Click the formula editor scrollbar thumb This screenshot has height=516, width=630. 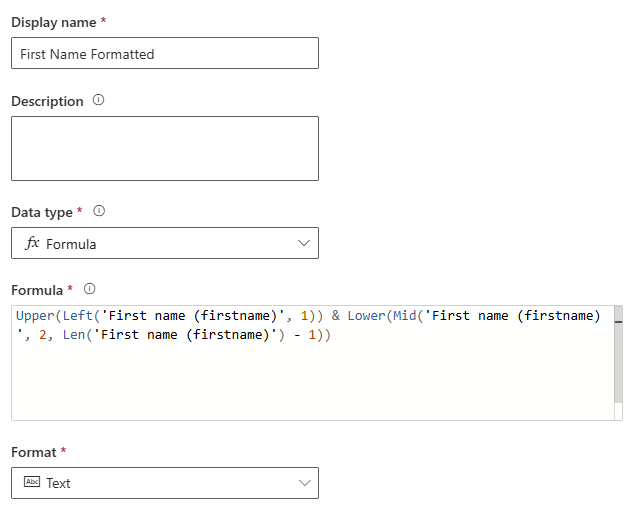619,322
